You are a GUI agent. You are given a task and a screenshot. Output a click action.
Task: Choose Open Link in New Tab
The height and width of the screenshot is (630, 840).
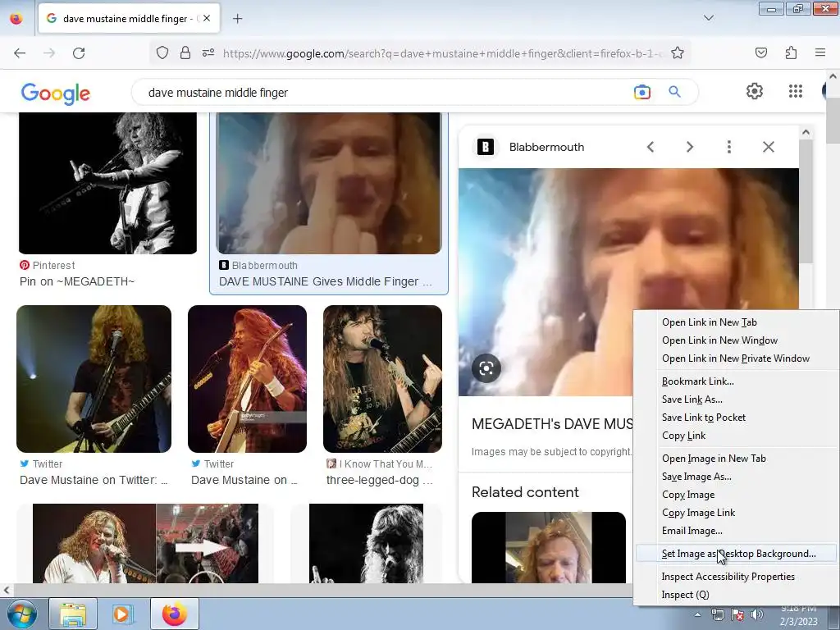pyautogui.click(x=710, y=322)
